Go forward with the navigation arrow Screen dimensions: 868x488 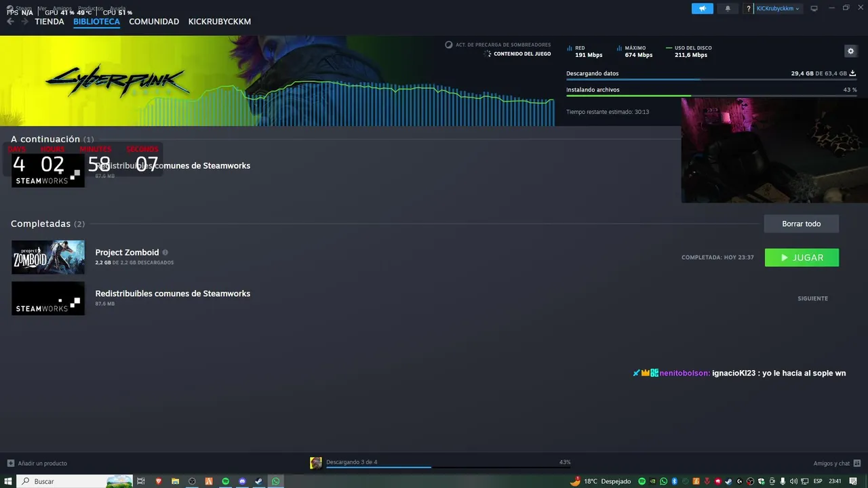[25, 21]
